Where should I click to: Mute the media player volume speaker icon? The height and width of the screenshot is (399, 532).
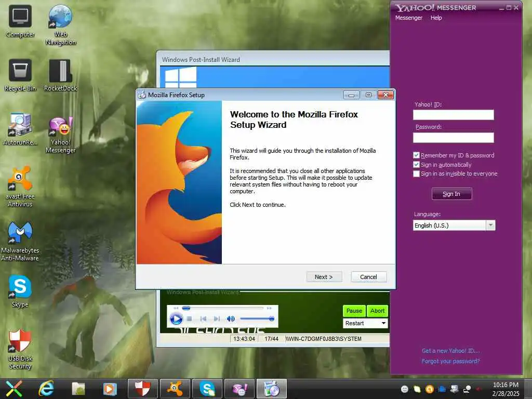point(231,318)
